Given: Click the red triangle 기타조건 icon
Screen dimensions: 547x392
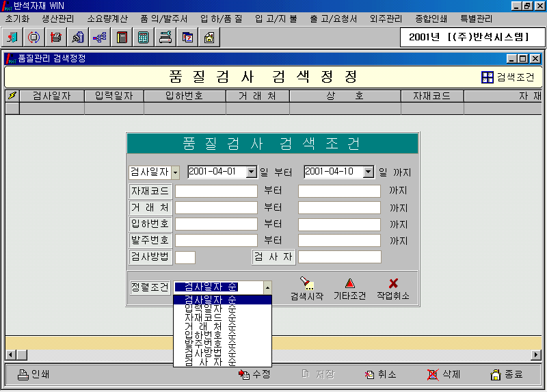Looking at the screenshot, I should (349, 287).
